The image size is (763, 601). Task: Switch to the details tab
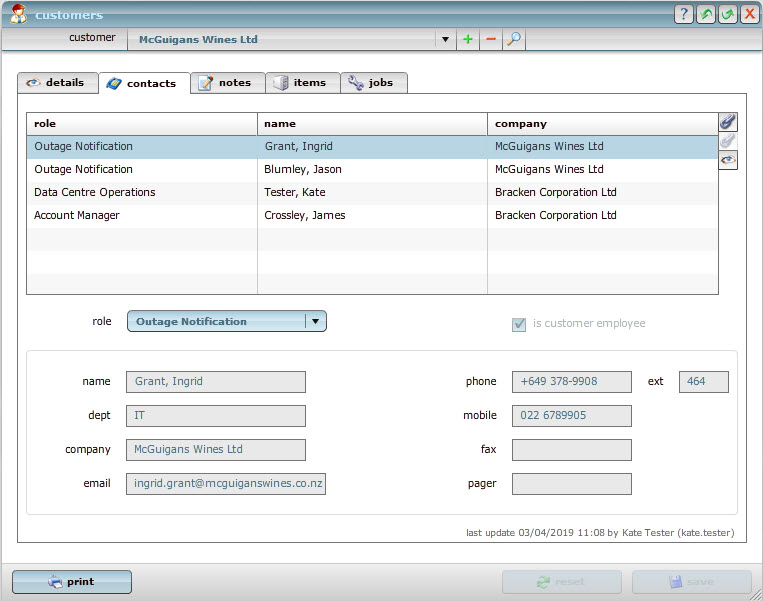(x=57, y=83)
